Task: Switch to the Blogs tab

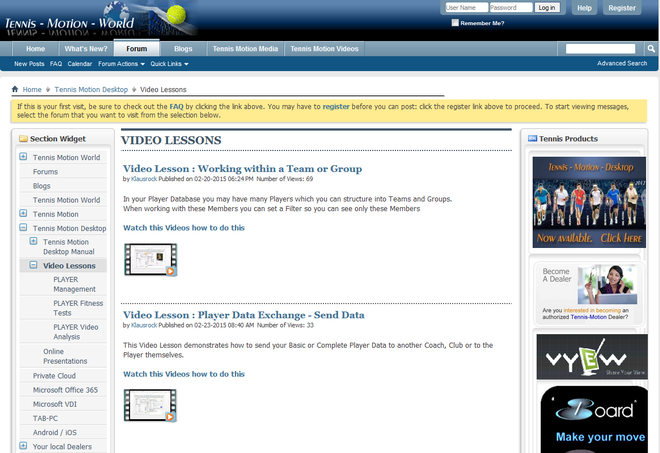Action: (x=183, y=48)
